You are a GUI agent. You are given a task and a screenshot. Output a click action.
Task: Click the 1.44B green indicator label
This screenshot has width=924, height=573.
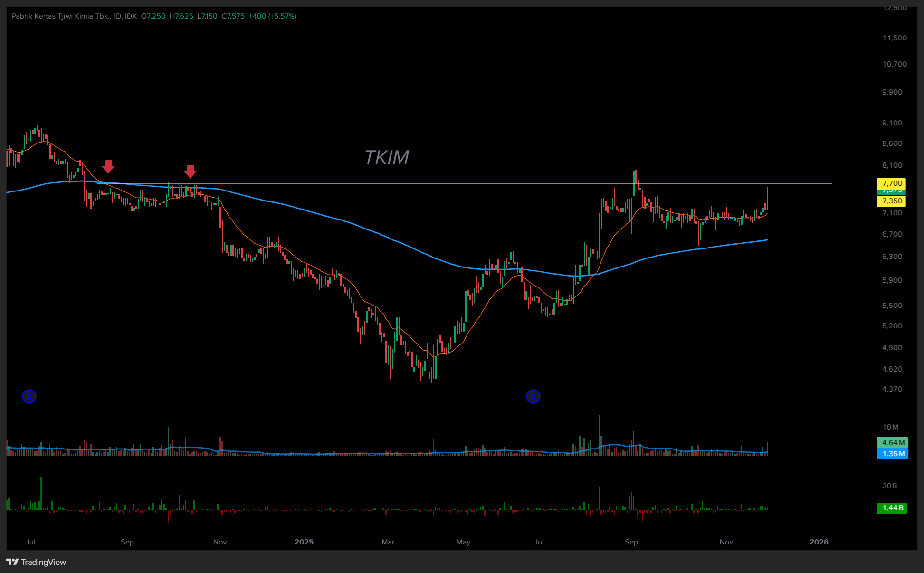(x=893, y=508)
